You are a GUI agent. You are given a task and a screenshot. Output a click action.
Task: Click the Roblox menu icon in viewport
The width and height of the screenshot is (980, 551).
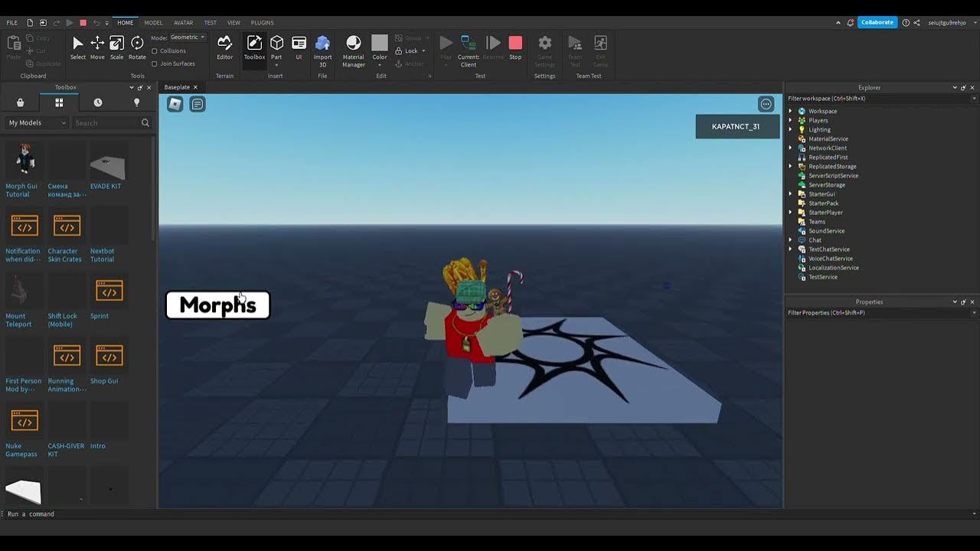[x=175, y=104]
